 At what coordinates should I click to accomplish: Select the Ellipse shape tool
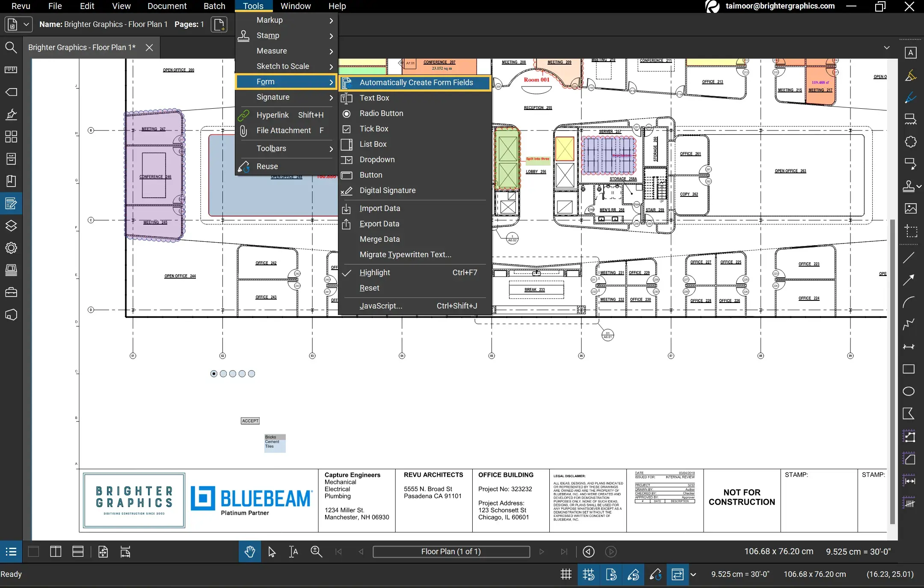[909, 391]
